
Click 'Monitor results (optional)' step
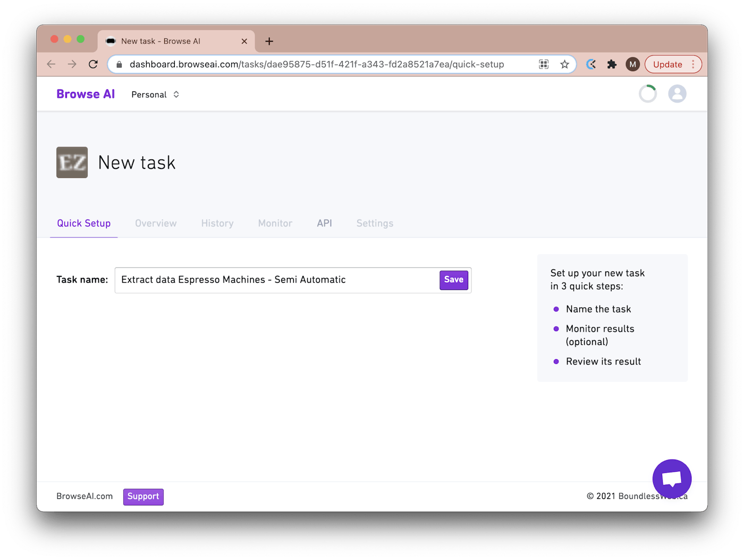600,335
